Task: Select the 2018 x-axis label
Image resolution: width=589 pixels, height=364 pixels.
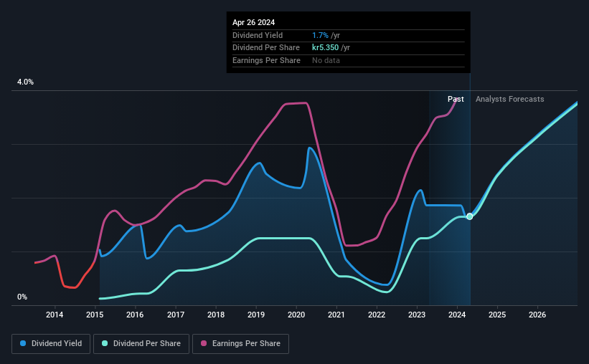Action: [216, 315]
